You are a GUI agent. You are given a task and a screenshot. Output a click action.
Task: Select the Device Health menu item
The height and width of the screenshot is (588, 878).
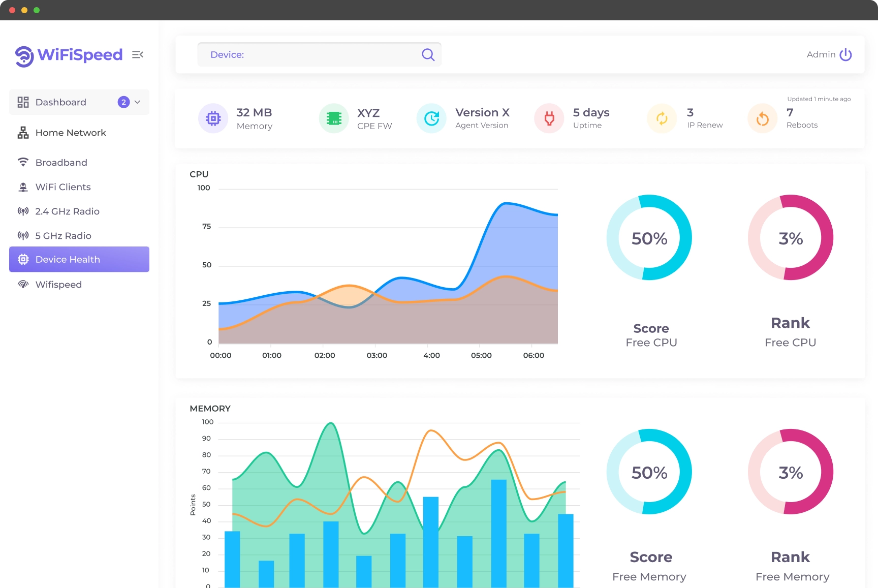[x=79, y=259]
